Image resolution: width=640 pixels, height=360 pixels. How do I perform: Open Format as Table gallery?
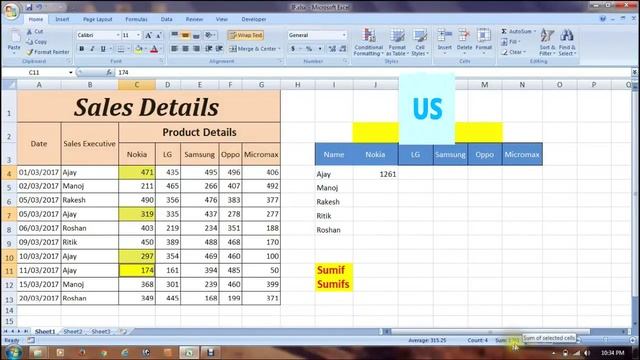(x=397, y=42)
